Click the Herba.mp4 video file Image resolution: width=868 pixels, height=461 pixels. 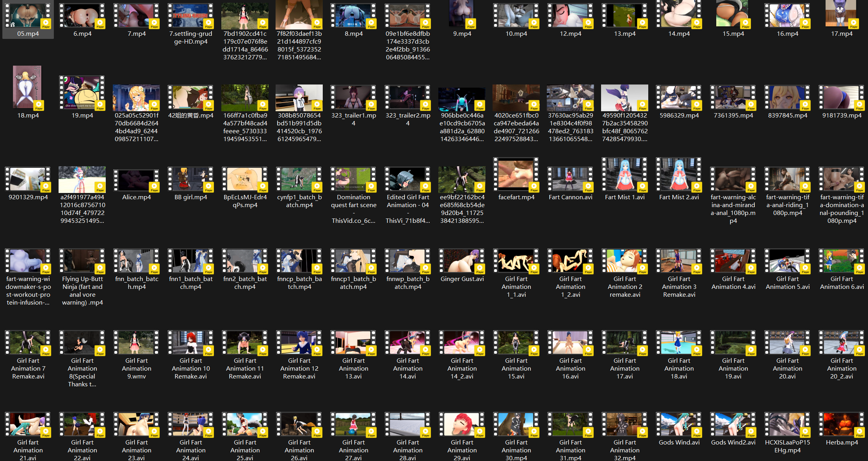coord(842,424)
